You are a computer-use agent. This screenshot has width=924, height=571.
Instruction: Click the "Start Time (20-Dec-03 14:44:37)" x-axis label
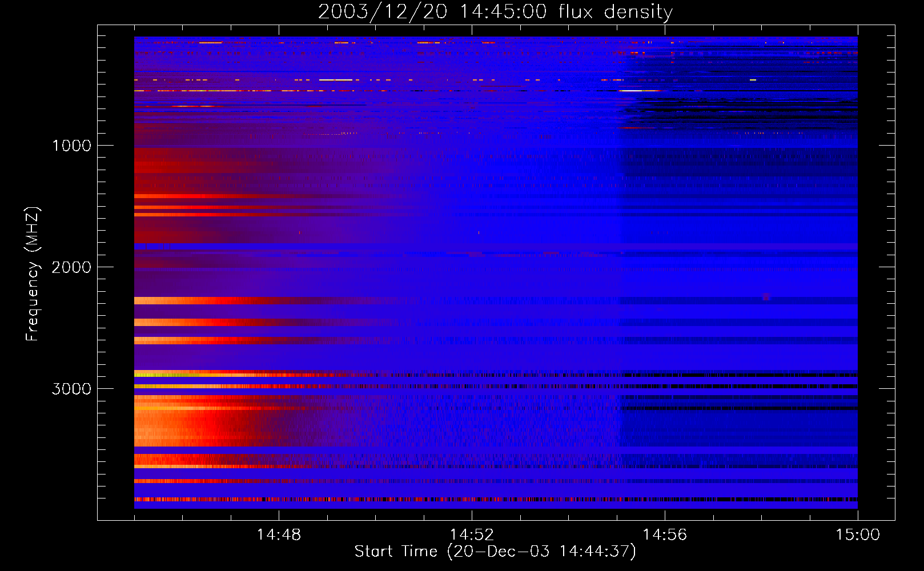tap(495, 552)
